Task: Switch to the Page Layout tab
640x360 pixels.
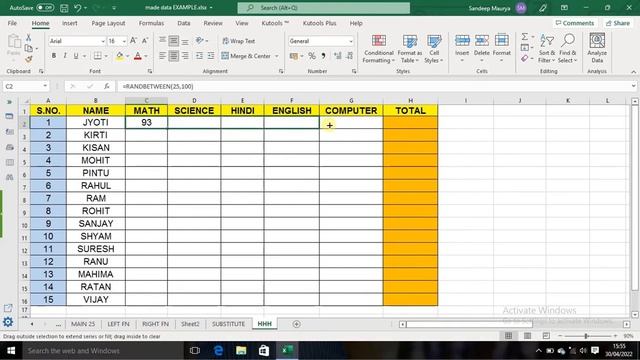Action: tap(108, 23)
